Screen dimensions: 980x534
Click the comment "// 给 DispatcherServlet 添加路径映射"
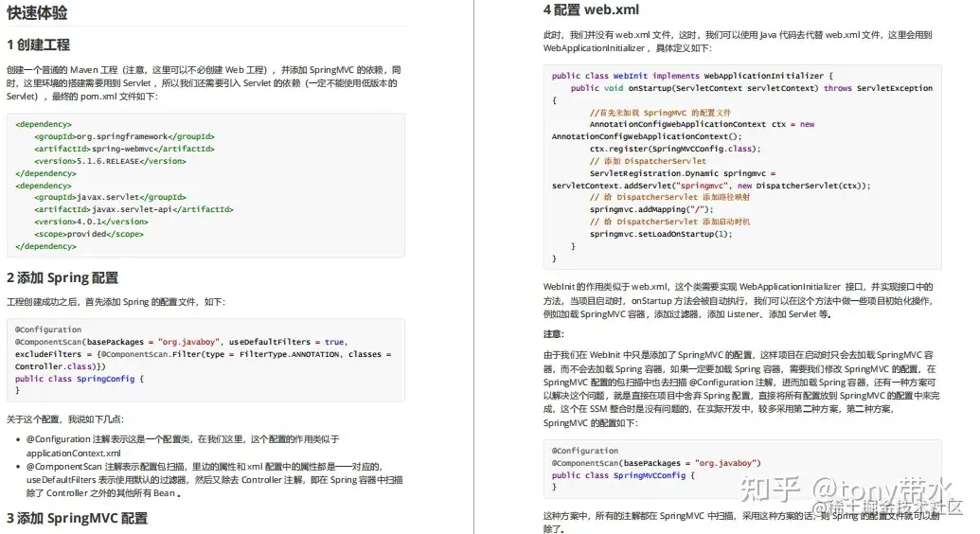pos(669,197)
